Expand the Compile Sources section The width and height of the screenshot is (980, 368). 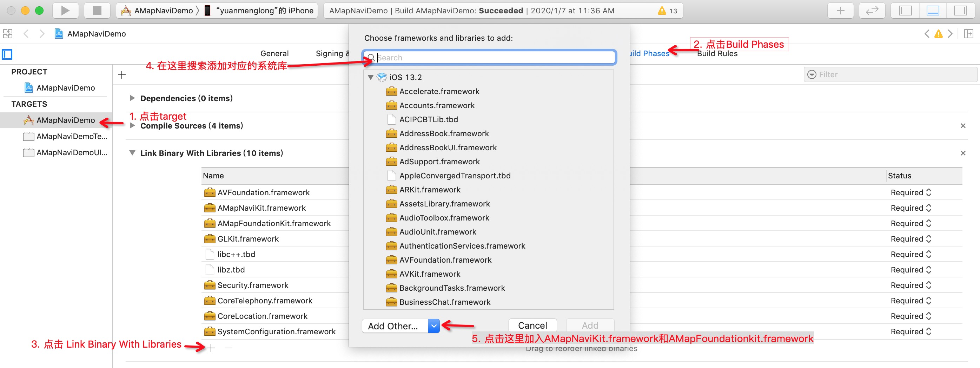pyautogui.click(x=132, y=126)
